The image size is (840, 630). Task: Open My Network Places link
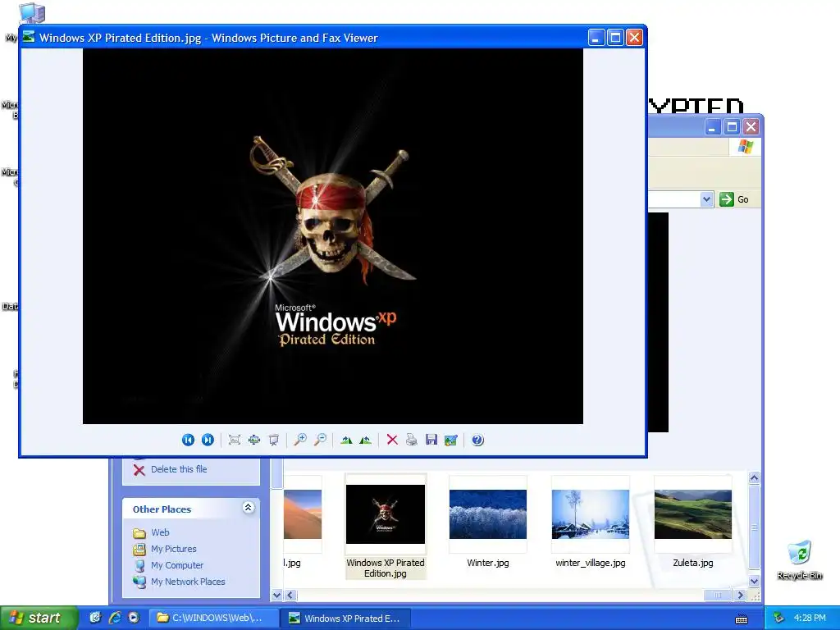point(188,582)
